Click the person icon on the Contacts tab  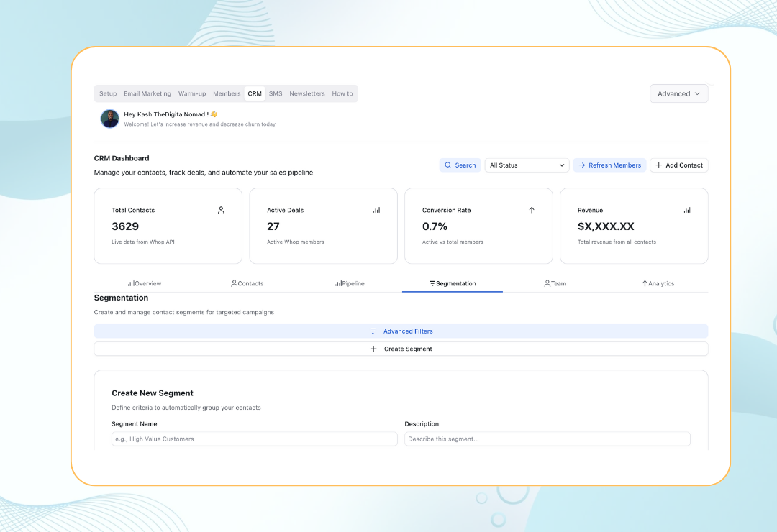[x=233, y=283]
